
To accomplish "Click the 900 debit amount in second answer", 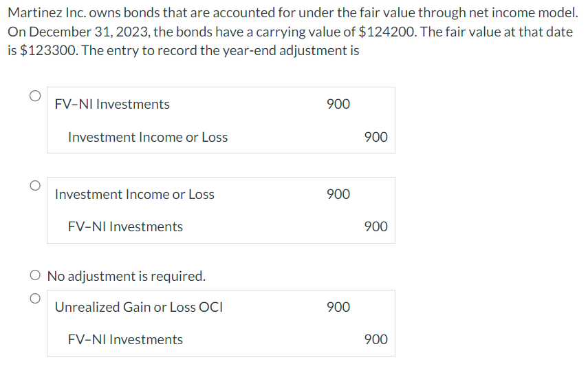I will (x=338, y=194).
